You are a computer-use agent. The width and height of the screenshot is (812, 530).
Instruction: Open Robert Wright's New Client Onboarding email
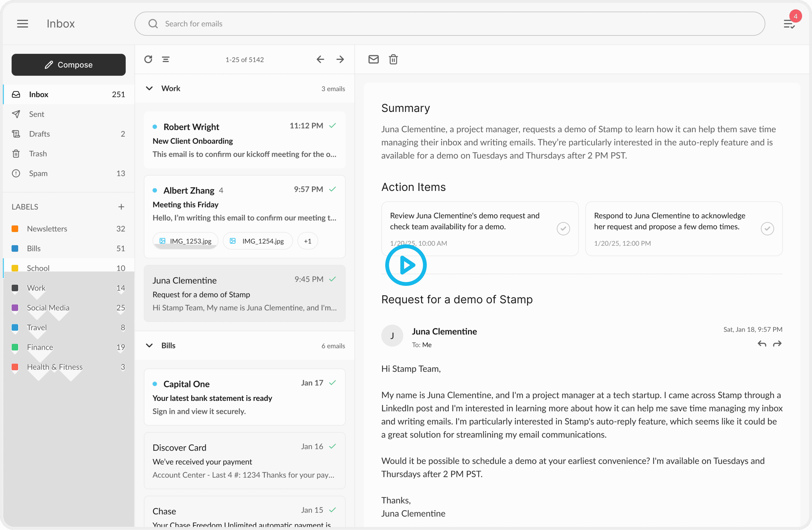click(245, 140)
